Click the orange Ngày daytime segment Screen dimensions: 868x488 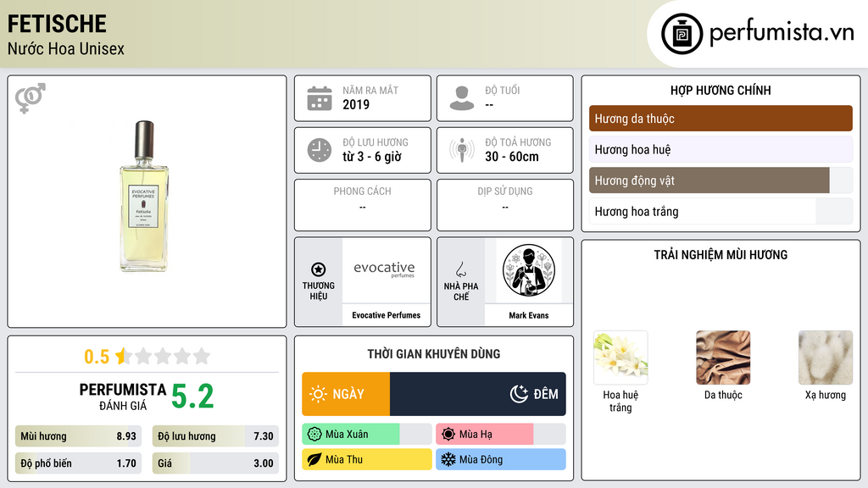(x=346, y=394)
